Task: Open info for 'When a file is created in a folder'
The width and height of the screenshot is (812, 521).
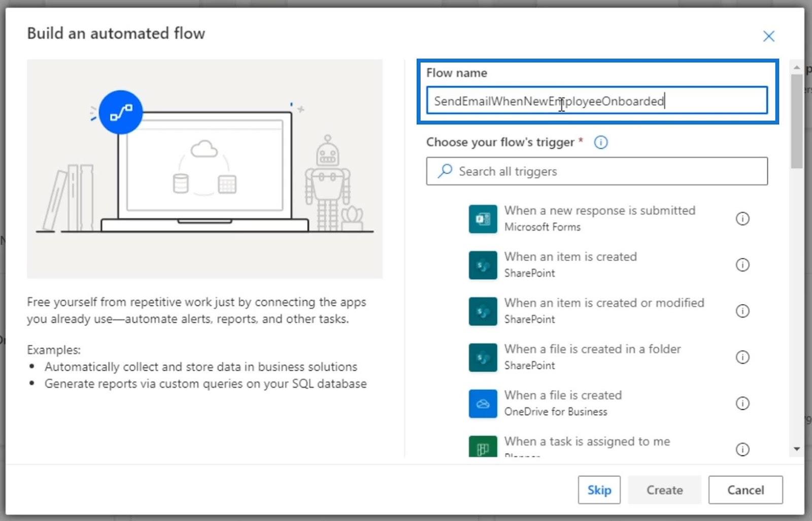Action: (x=742, y=357)
